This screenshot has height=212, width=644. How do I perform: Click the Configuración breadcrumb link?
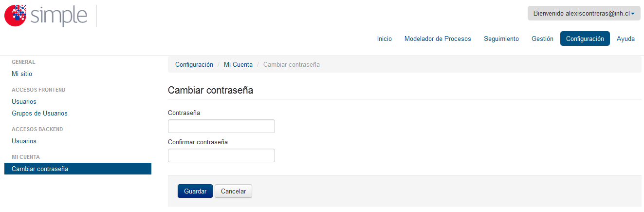(x=194, y=65)
